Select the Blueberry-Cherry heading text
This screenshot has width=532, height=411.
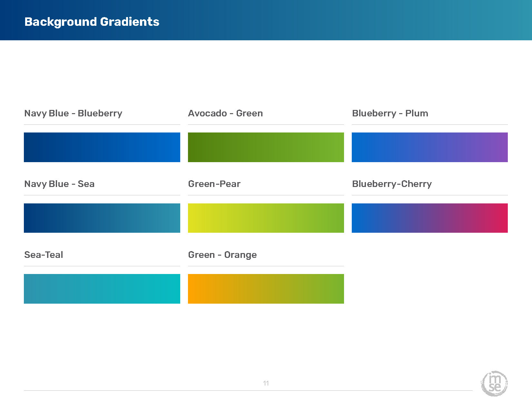coord(392,184)
